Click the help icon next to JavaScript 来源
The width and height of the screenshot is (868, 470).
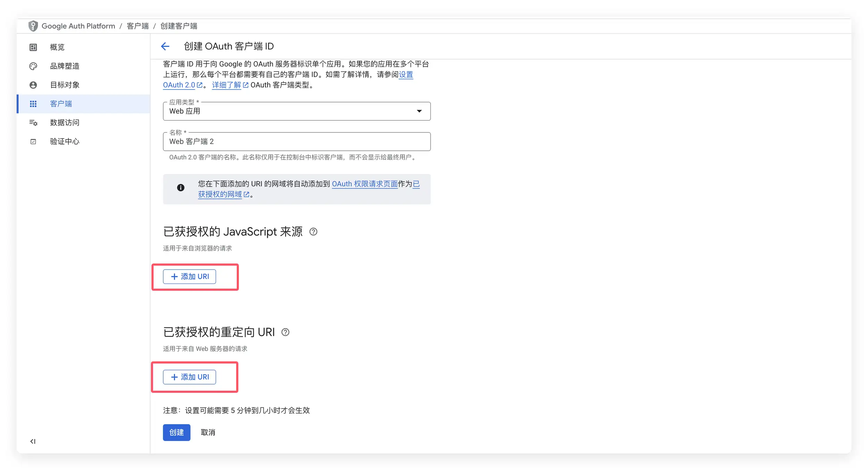point(314,232)
